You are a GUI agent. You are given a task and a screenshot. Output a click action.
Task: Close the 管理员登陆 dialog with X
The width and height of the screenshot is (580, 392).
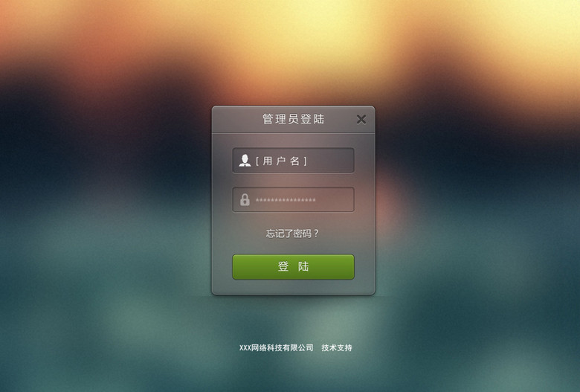361,119
